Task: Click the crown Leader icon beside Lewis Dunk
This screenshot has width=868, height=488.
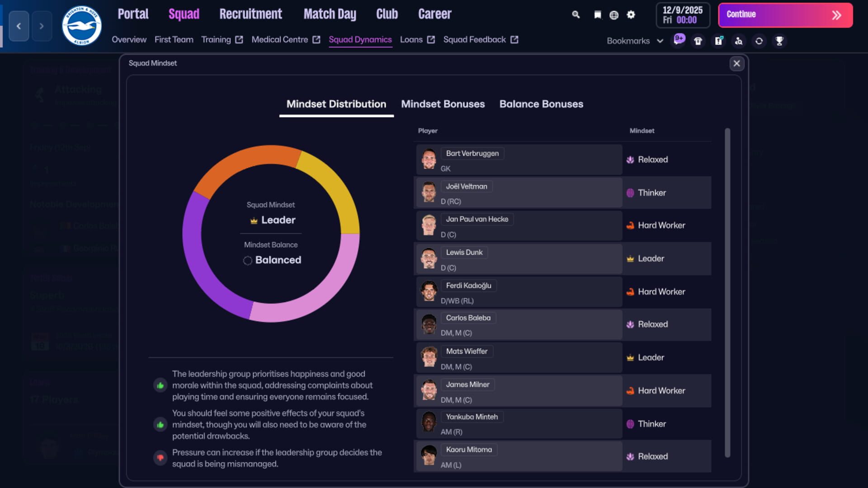Action: click(630, 258)
